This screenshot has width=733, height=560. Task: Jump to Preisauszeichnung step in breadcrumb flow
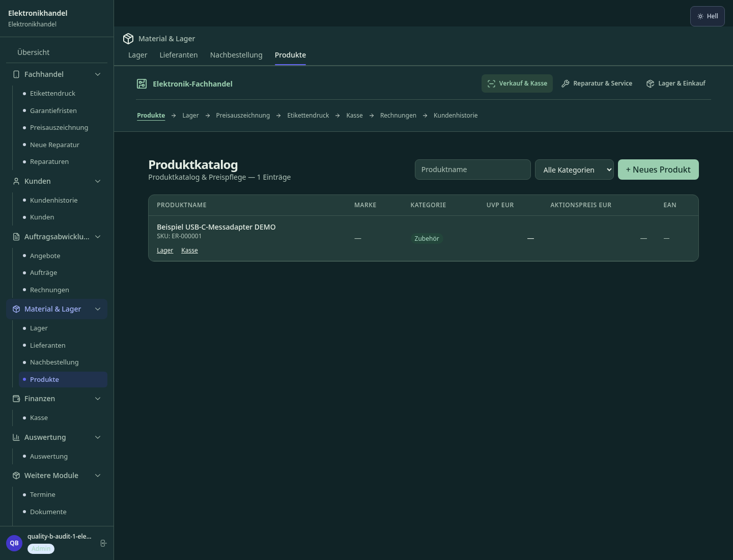(x=243, y=116)
